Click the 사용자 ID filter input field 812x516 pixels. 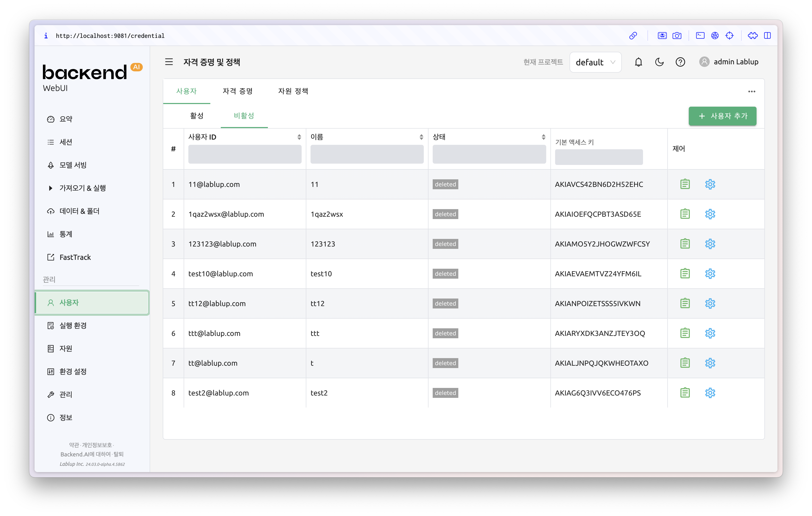[245, 154]
